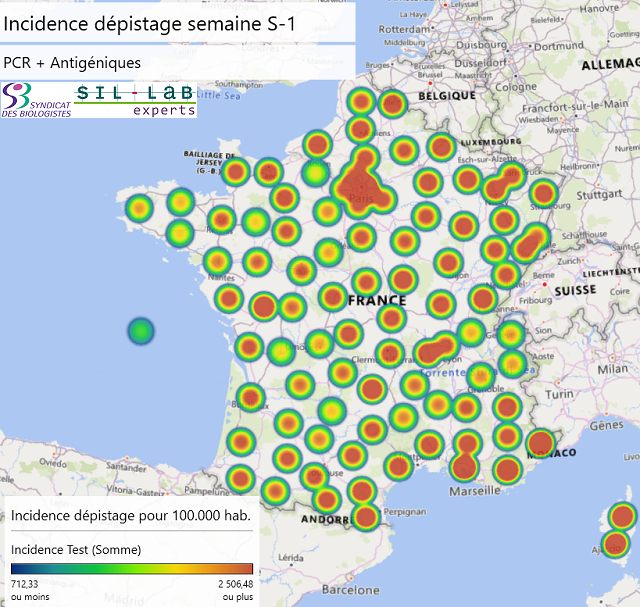This screenshot has width=640, height=607.
Task: Click the SUISSE country label
Action: (x=575, y=290)
